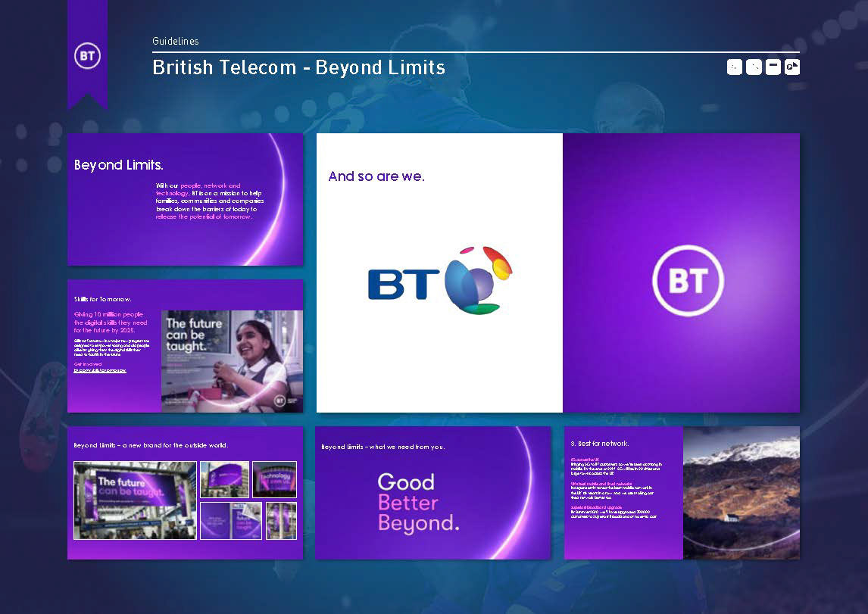Open the small "technology" dark screen photo
This screenshot has width=868, height=614.
pyautogui.click(x=275, y=479)
